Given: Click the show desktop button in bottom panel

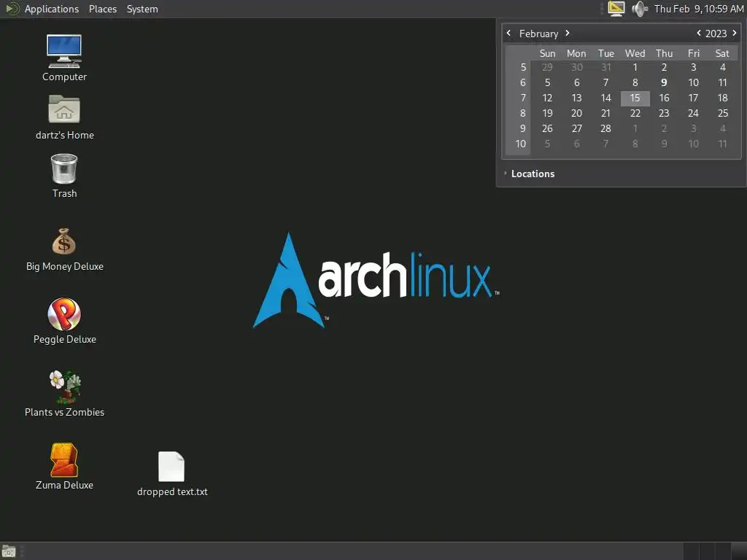Looking at the screenshot, I should 9,551.
